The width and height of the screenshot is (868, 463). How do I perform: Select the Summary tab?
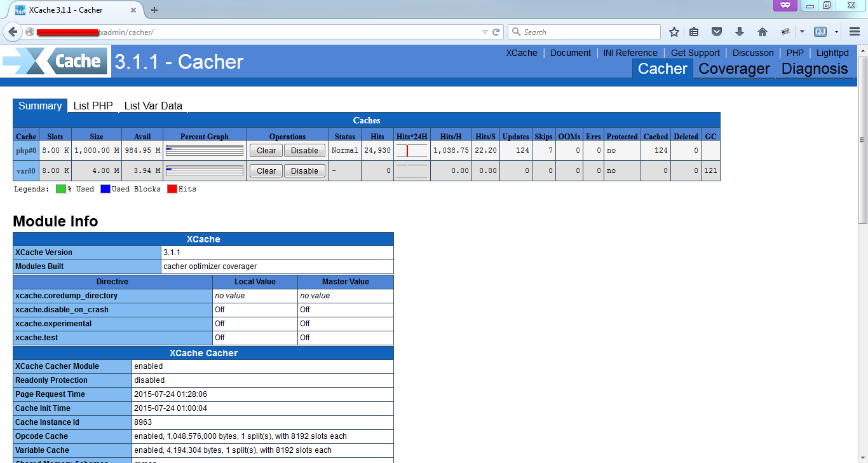[40, 106]
